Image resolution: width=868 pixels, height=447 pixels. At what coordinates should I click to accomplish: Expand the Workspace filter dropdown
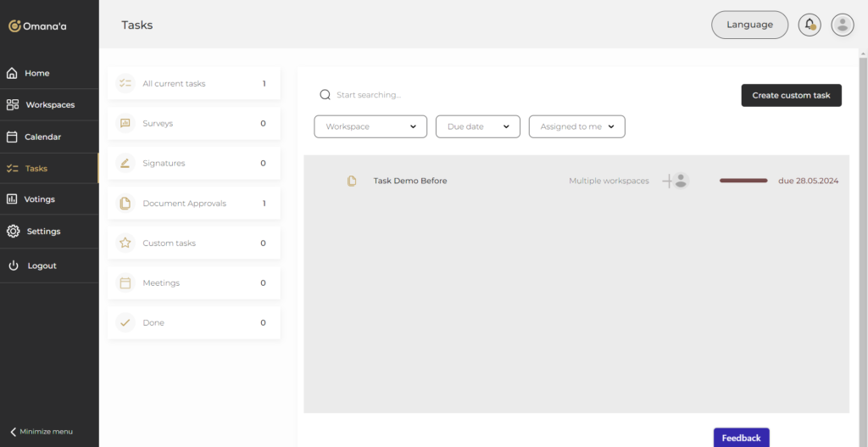[370, 126]
